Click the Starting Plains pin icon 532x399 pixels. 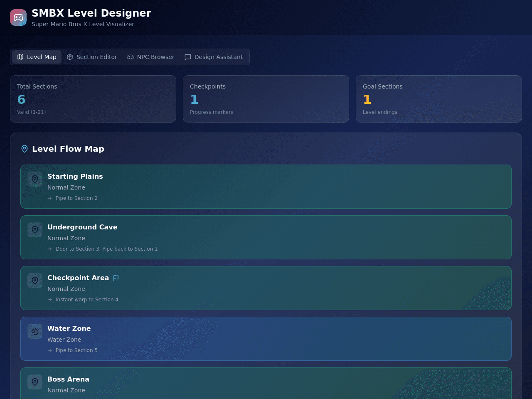(35, 179)
